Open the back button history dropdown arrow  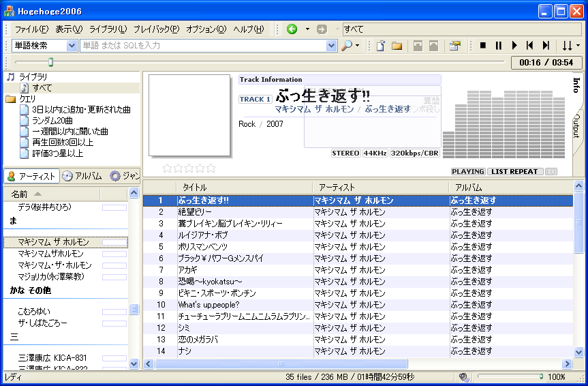point(307,29)
